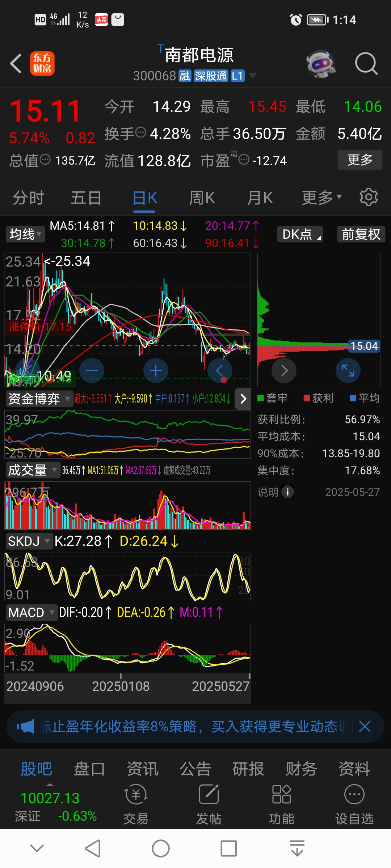
Task: Tap the strategy banner text
Action: [x=193, y=726]
